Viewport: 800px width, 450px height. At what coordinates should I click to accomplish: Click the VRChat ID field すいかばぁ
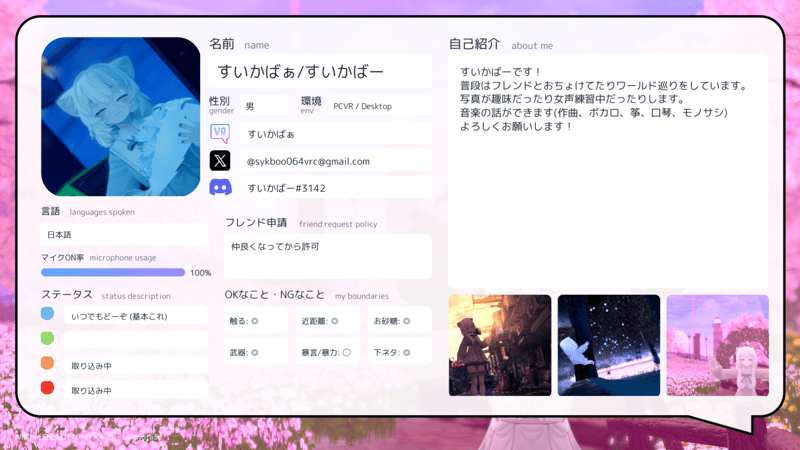point(336,134)
